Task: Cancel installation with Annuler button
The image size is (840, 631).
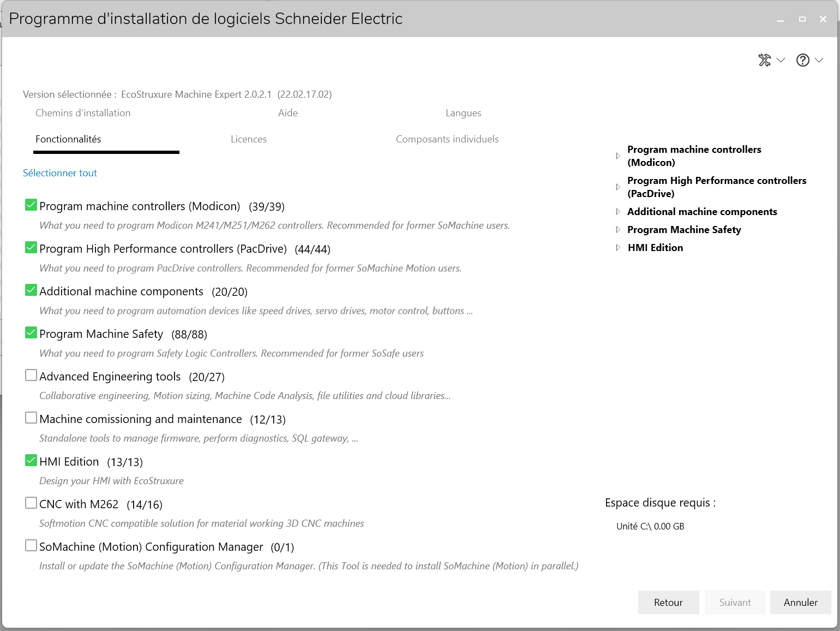Action: [x=800, y=603]
